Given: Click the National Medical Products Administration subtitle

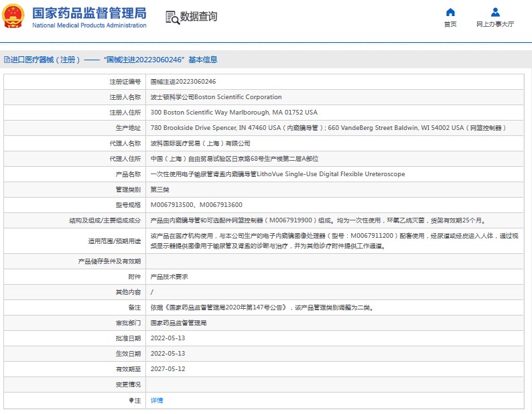Looking at the screenshot, I should pyautogui.click(x=89, y=25).
